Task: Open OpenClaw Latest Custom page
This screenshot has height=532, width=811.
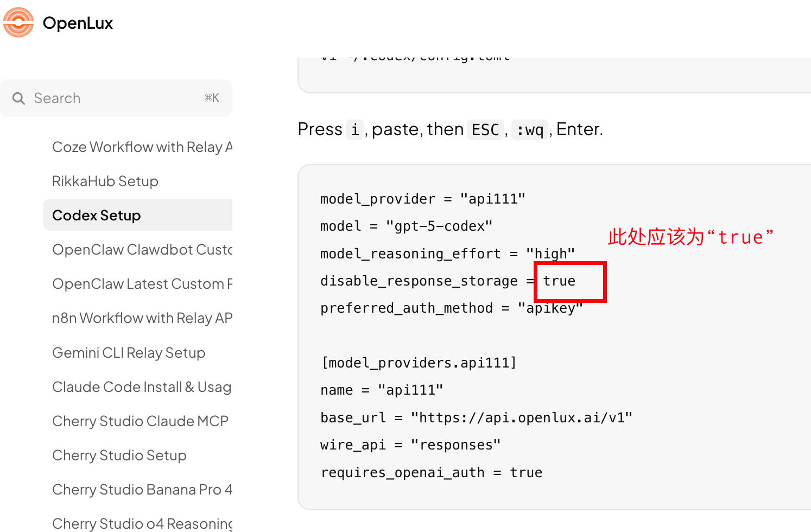Action: pyautogui.click(x=142, y=284)
